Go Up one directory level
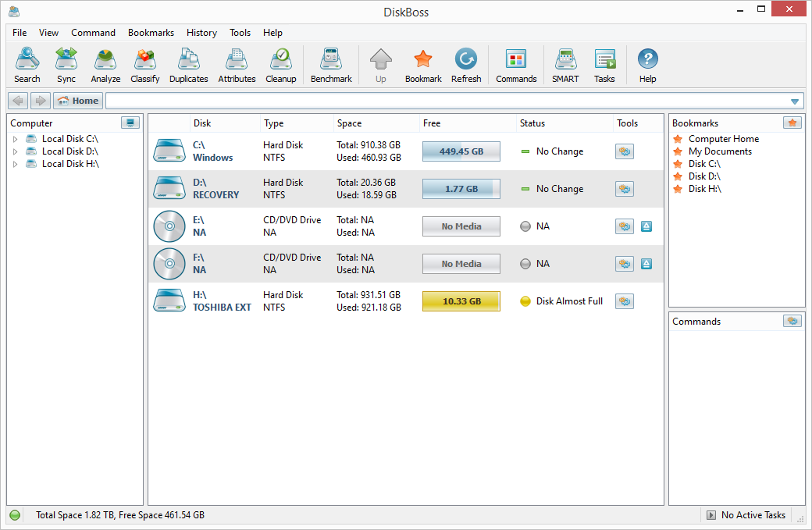 pyautogui.click(x=381, y=66)
